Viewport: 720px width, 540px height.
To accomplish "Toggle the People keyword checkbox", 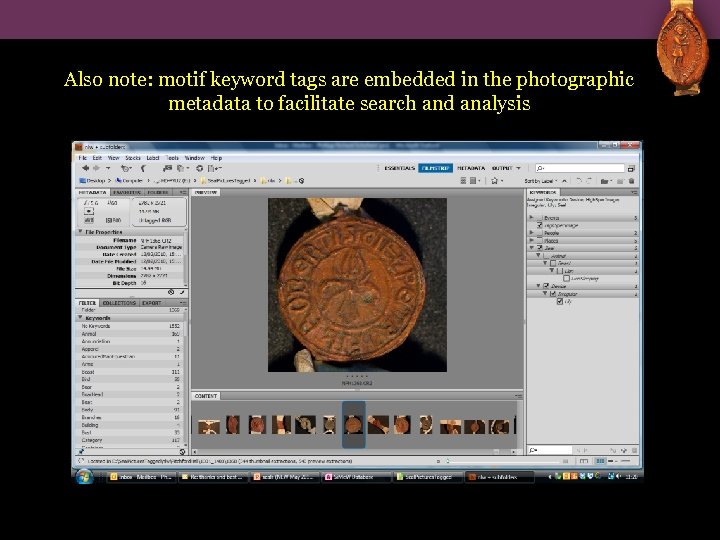I will (540, 233).
